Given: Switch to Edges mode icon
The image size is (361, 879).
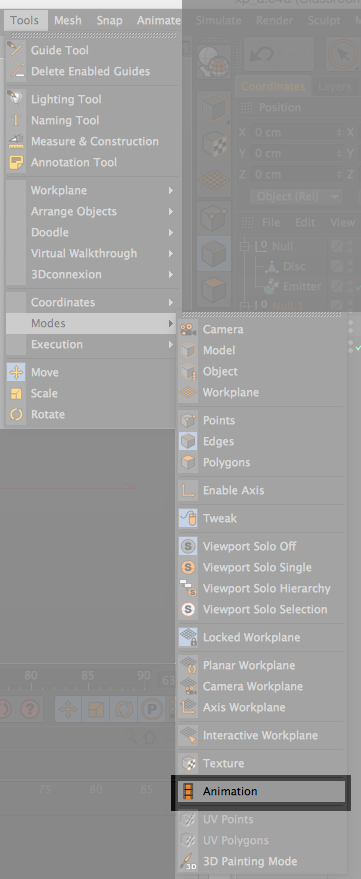Looking at the screenshot, I should click(188, 442).
